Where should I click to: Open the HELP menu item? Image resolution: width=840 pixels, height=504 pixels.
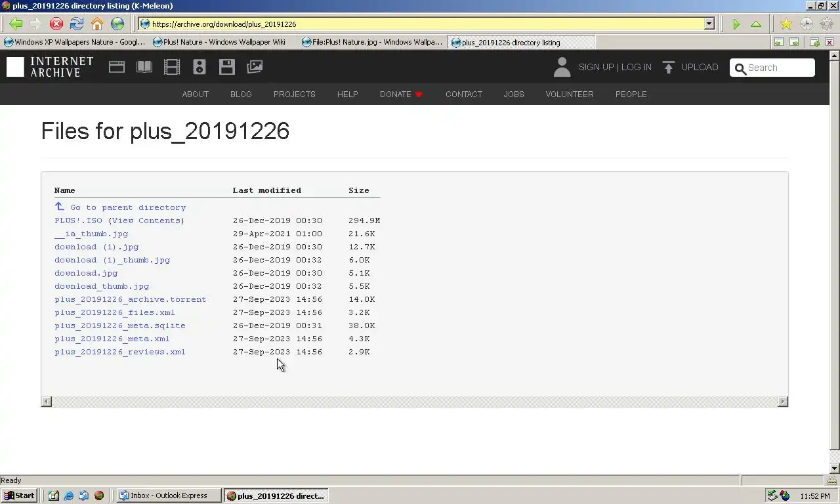point(348,94)
